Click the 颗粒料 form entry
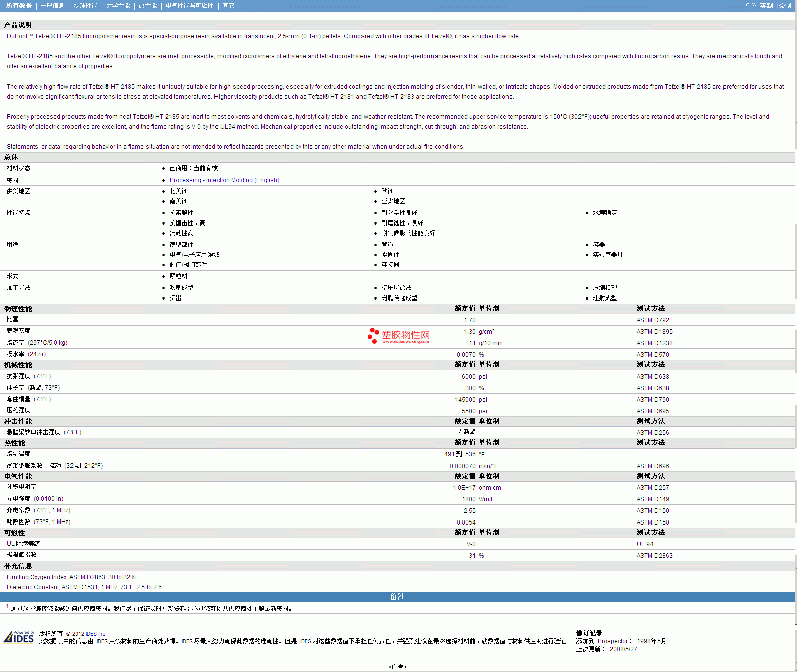Image resolution: width=797 pixels, height=672 pixels. click(179, 276)
